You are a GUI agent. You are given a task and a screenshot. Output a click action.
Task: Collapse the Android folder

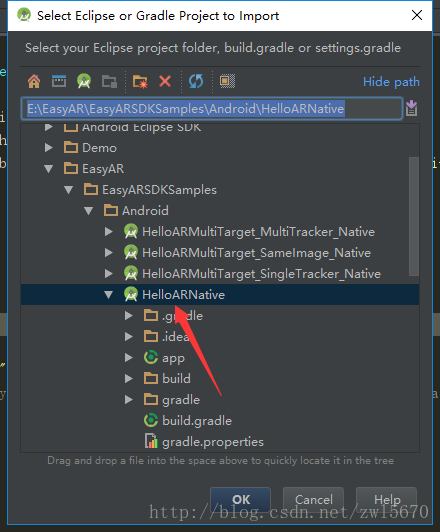pyautogui.click(x=89, y=211)
